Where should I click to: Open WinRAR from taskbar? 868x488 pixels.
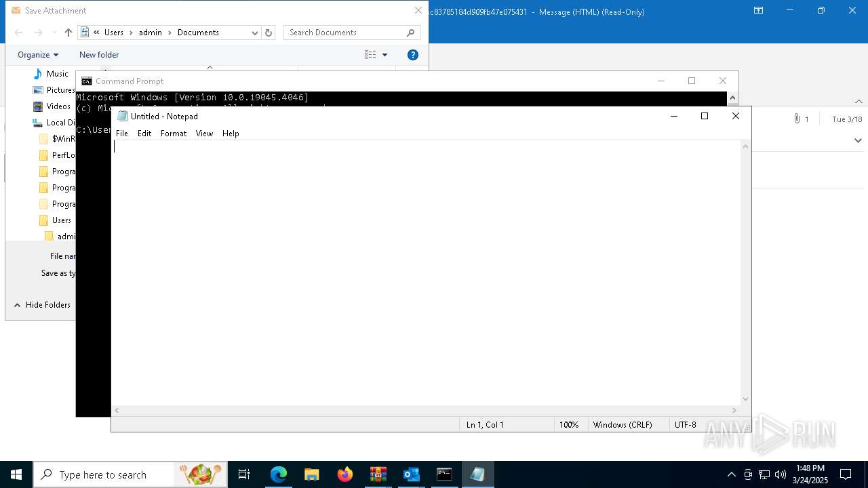pyautogui.click(x=378, y=474)
